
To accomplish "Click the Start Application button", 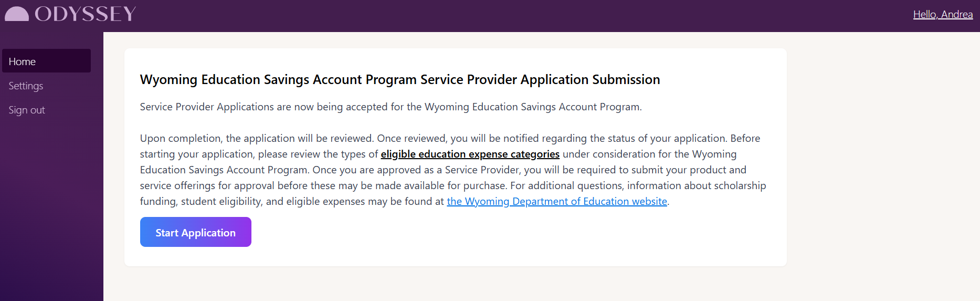I will 195,232.
